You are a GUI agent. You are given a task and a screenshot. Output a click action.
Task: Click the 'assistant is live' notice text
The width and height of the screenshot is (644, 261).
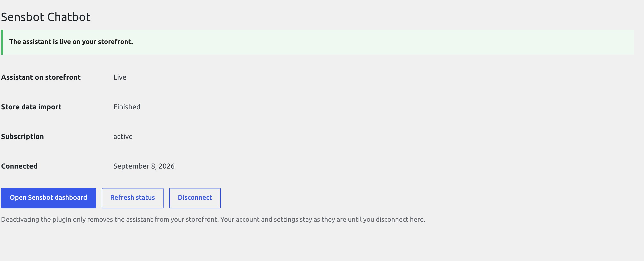tap(71, 42)
